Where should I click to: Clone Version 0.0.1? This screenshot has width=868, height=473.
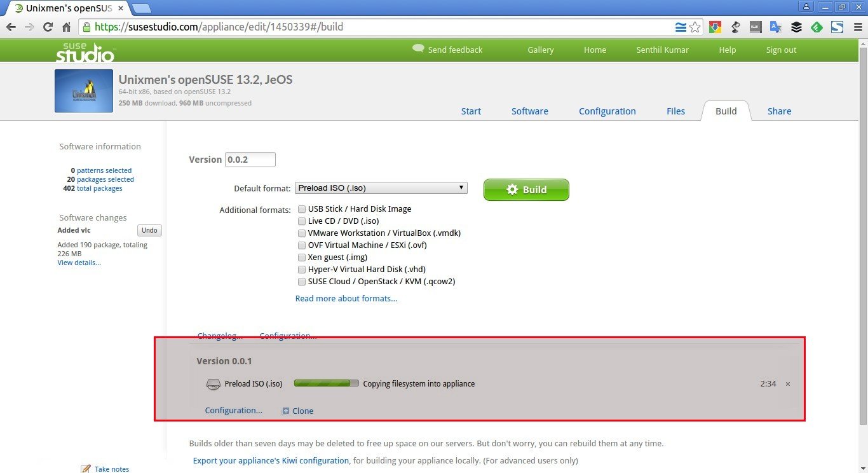[302, 411]
